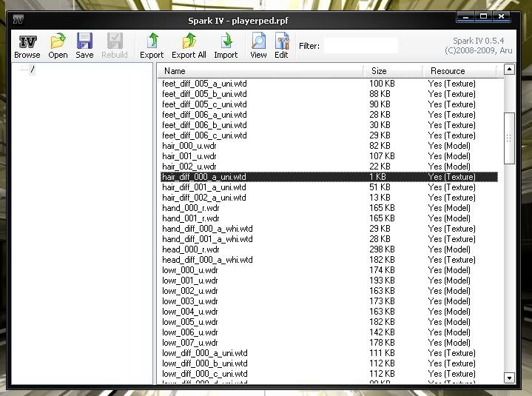Viewport: 532px width, 396px height.
Task: Select the root '/' tree node
Action: click(33, 70)
